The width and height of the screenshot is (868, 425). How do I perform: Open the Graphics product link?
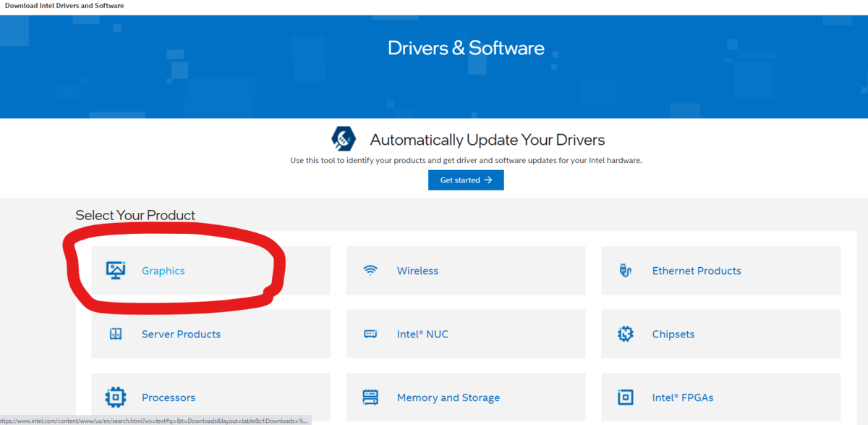(163, 271)
